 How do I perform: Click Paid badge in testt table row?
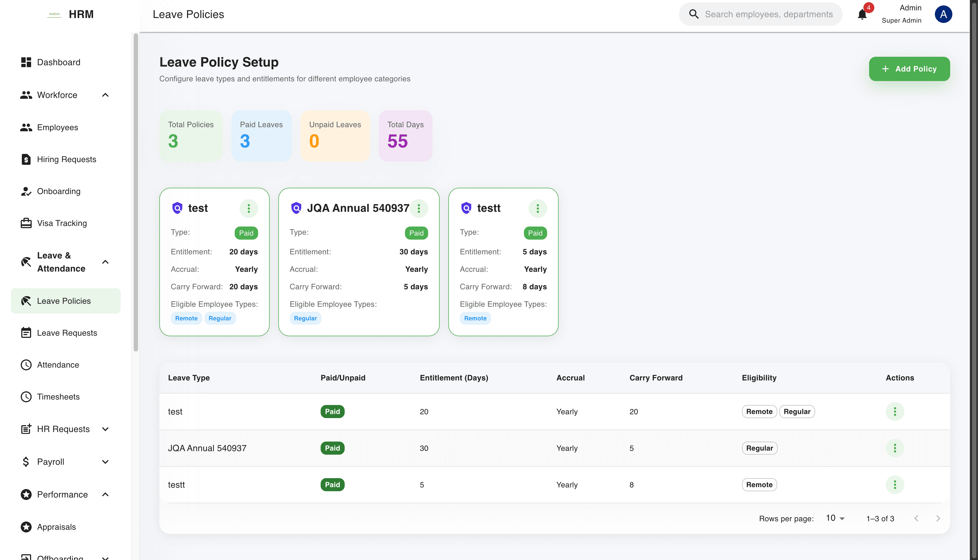[332, 485]
